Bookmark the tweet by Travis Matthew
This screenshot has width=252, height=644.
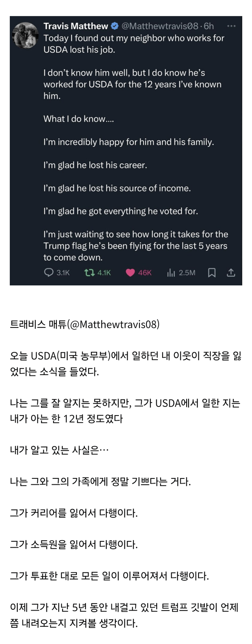211,272
